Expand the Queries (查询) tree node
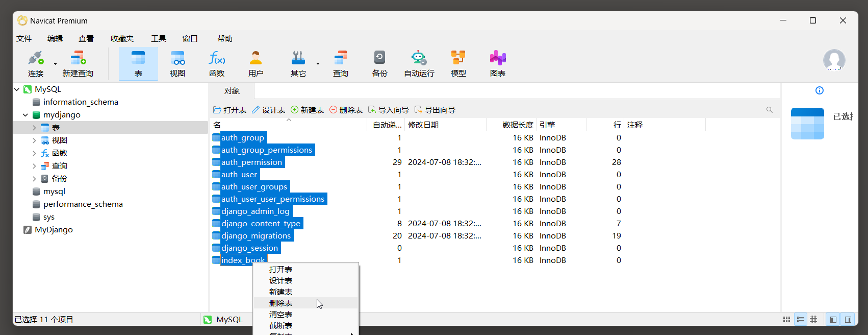 pos(34,166)
